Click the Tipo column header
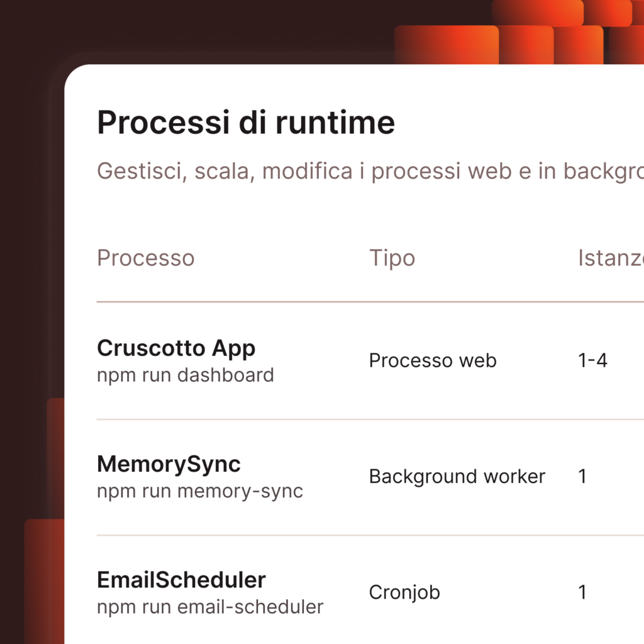Image resolution: width=644 pixels, height=644 pixels. tap(391, 258)
